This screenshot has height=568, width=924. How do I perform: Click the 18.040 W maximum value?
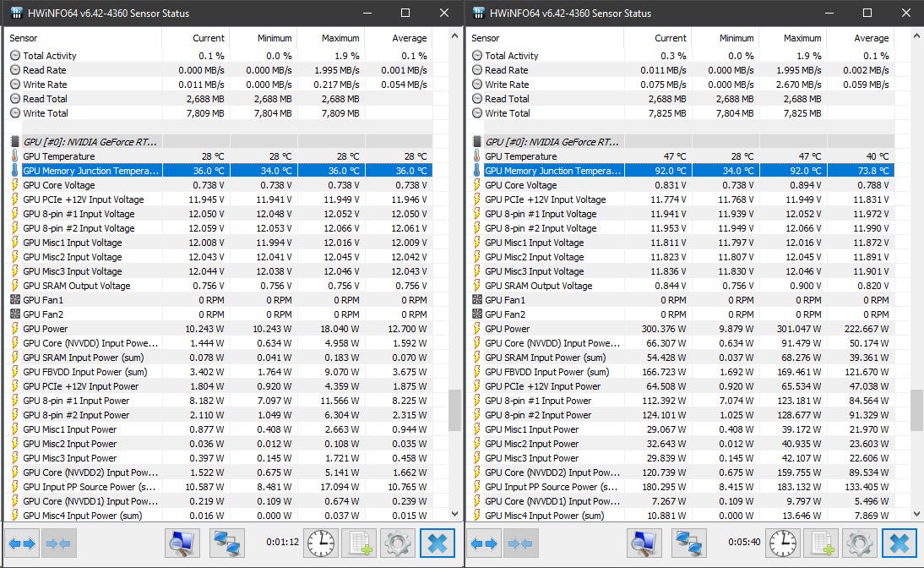tap(340, 329)
